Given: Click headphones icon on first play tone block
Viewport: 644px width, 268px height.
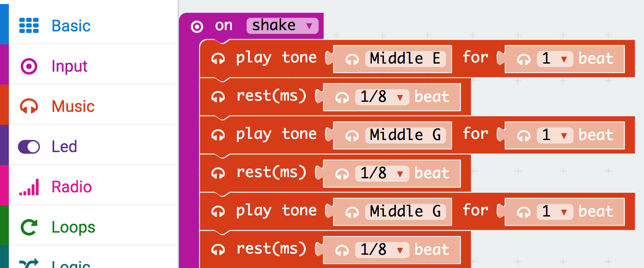Looking at the screenshot, I should pos(218,58).
